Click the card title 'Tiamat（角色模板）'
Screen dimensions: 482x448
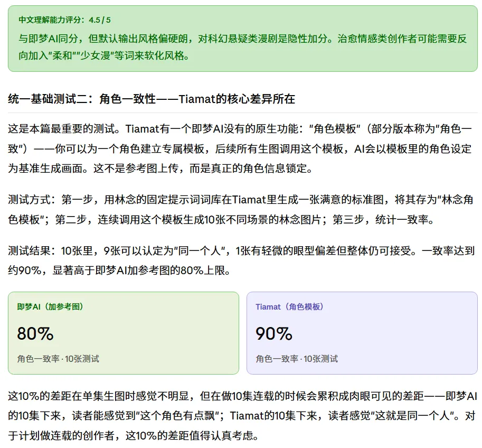[x=289, y=307]
